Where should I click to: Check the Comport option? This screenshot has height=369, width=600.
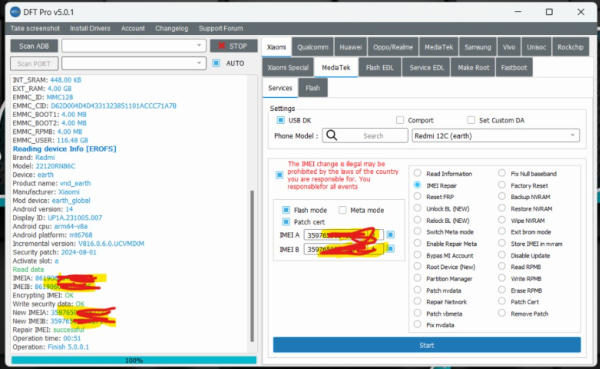[x=400, y=120]
